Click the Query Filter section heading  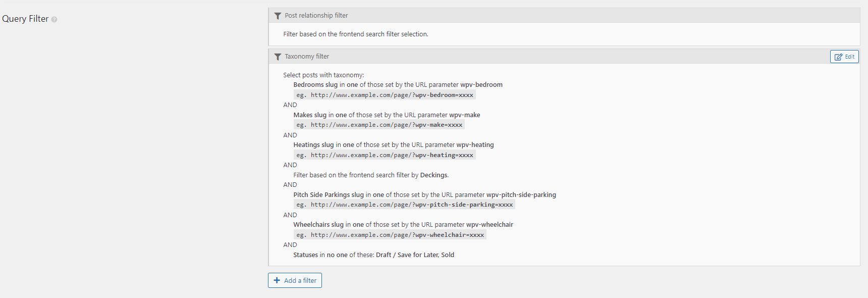tap(25, 19)
